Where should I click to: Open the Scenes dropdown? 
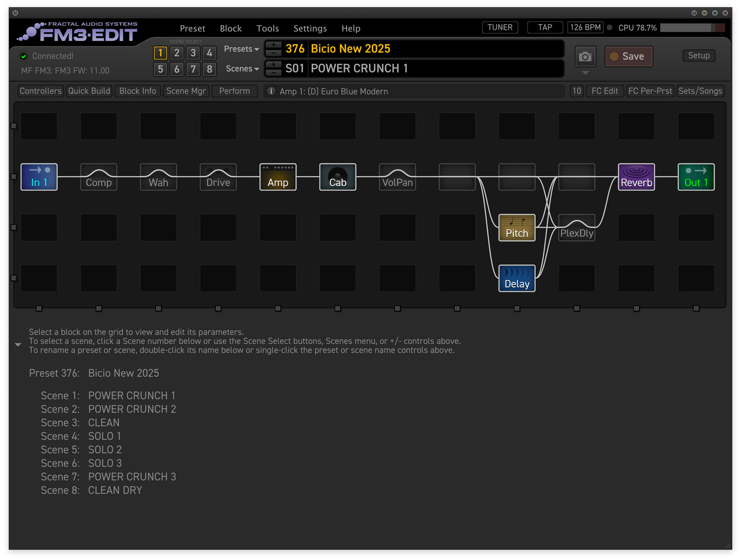tap(242, 69)
